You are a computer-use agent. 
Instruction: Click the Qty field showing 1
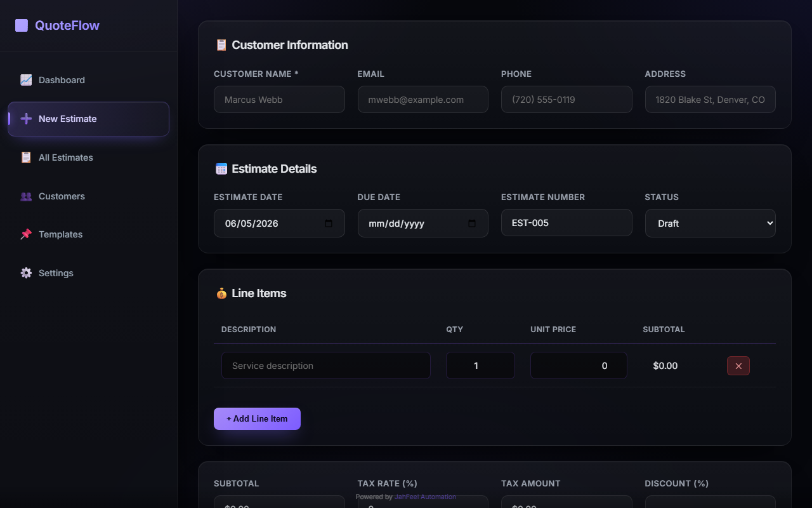[x=480, y=366]
